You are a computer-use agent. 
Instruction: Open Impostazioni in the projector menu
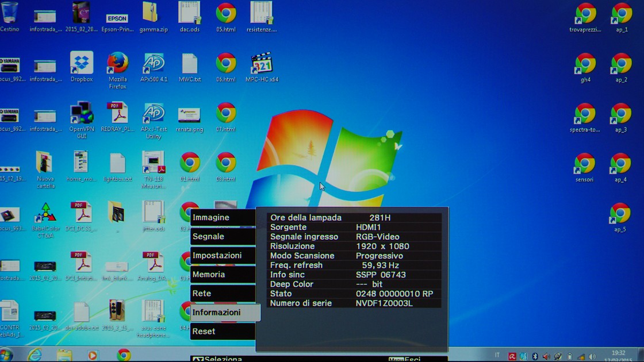click(x=223, y=255)
